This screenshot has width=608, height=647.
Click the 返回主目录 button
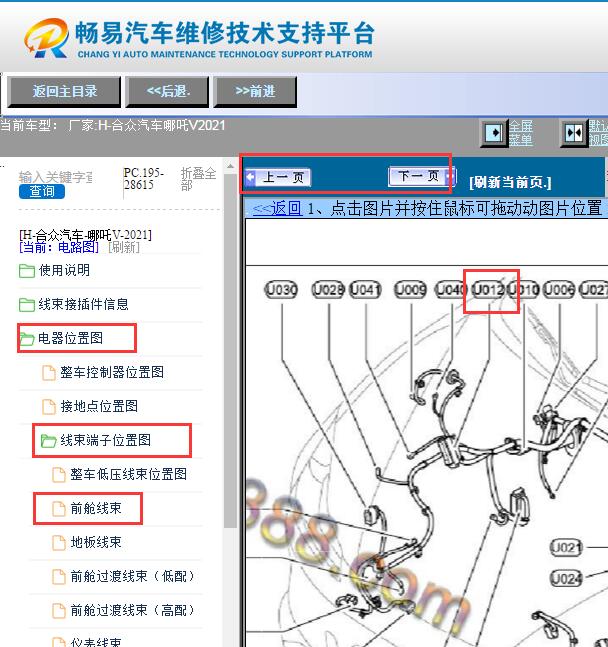pyautogui.click(x=64, y=92)
